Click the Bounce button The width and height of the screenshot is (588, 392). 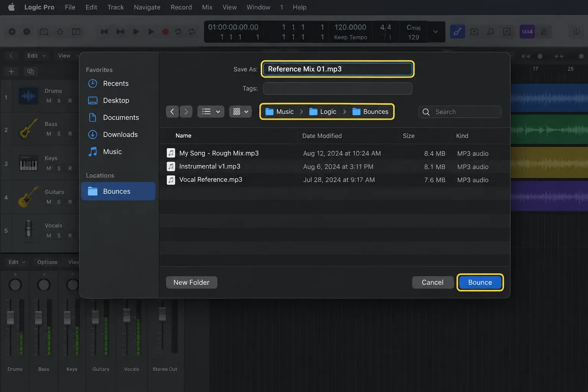[x=480, y=283]
